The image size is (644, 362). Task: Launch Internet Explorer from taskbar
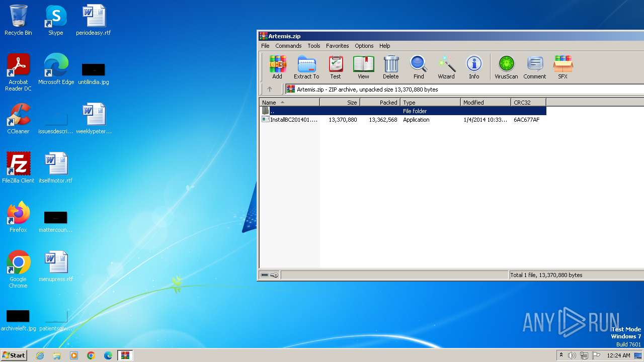coord(40,355)
